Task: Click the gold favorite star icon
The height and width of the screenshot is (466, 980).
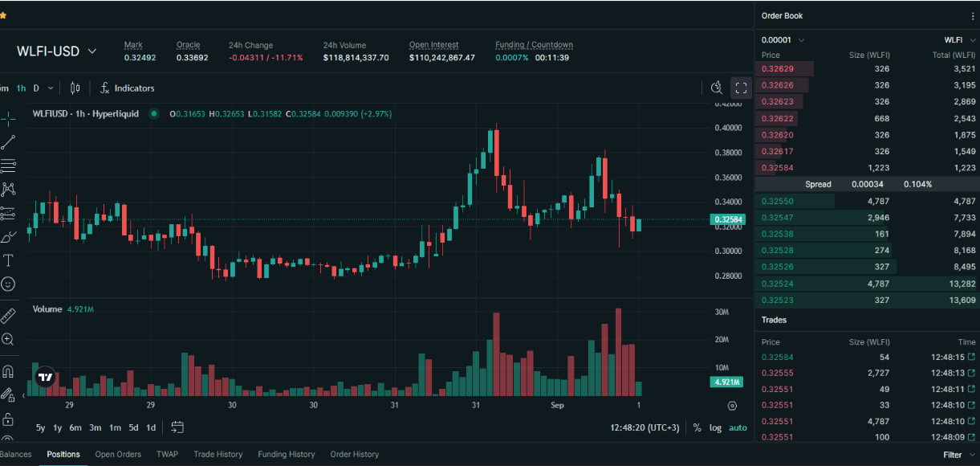Action: [2, 14]
